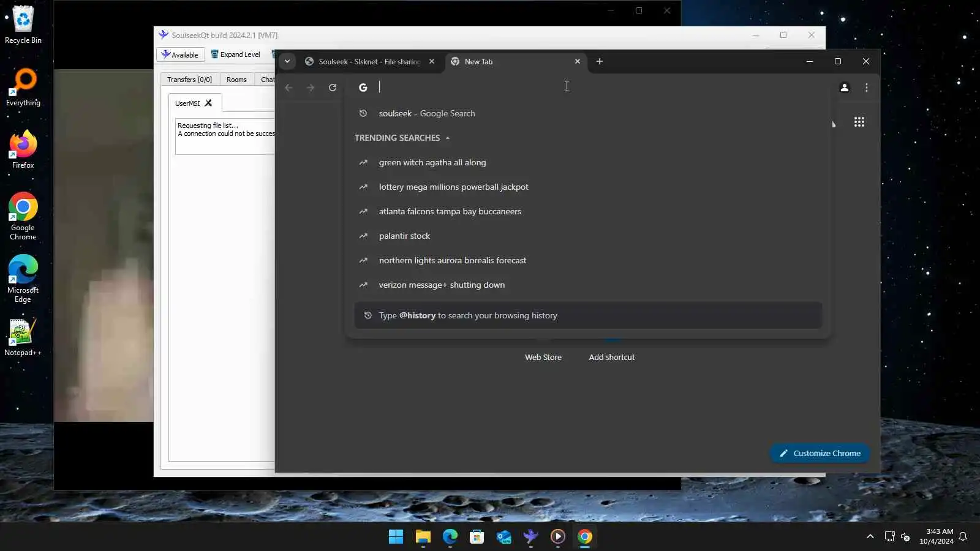The image size is (980, 551).
Task: Click the Customize Chrome button
Action: tap(820, 454)
